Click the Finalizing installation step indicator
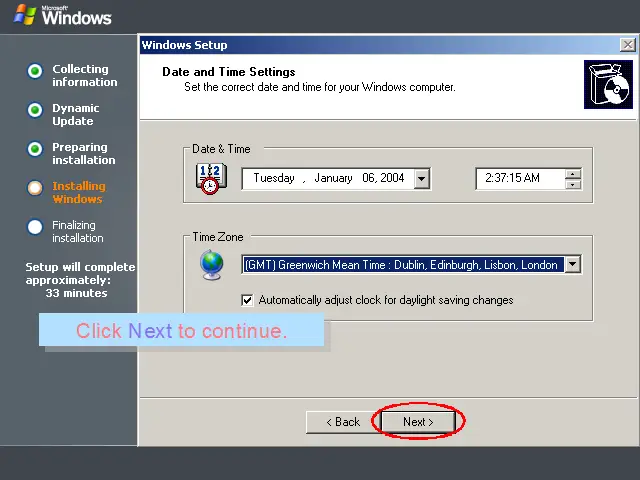Viewport: 640px width, 480px height. (35, 227)
